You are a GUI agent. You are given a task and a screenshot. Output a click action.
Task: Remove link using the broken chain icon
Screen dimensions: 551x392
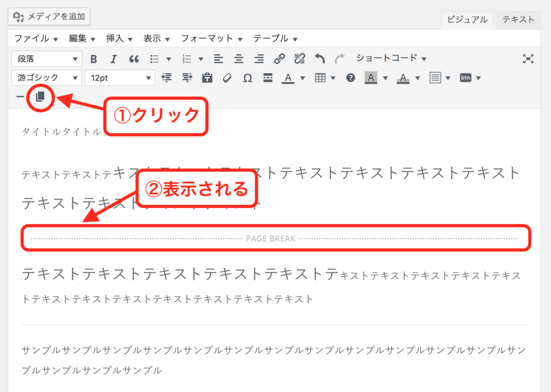coord(299,59)
